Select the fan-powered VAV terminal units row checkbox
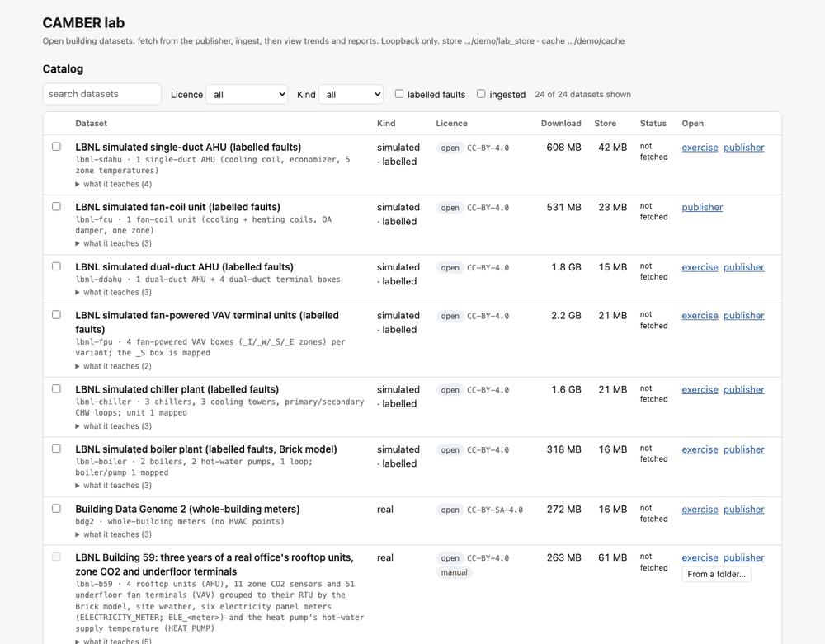This screenshot has height=644, width=825. (x=56, y=315)
